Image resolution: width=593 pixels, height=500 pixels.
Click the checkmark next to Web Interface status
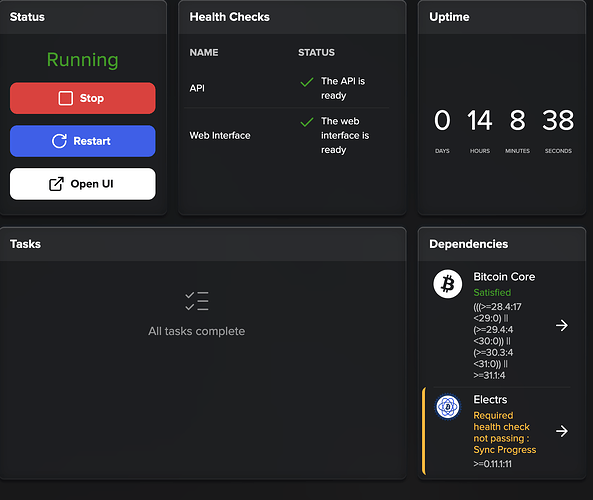pos(307,122)
